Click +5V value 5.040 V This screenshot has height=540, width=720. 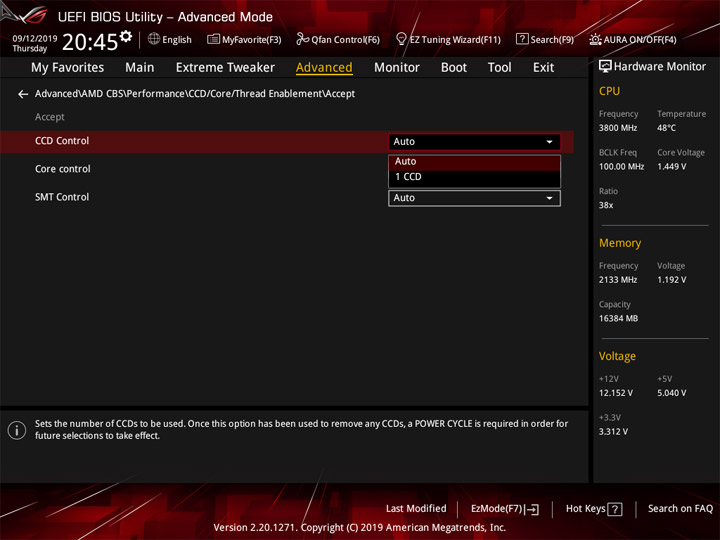point(672,394)
